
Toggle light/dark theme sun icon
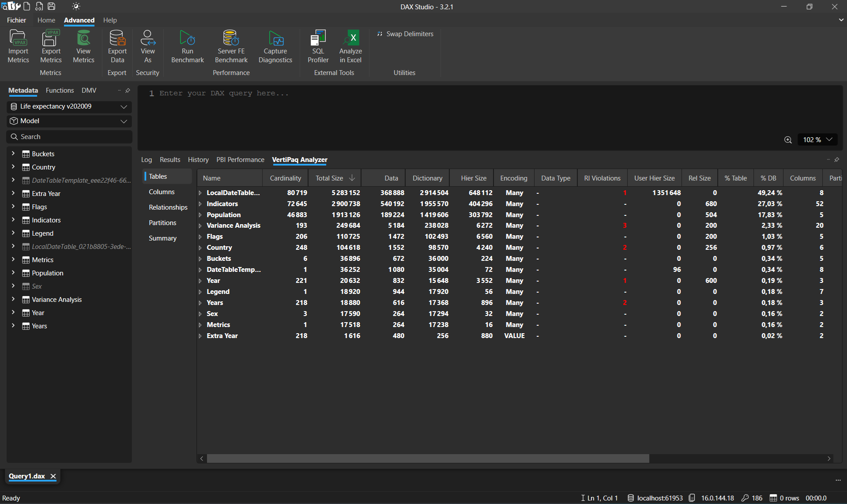coord(76,6)
